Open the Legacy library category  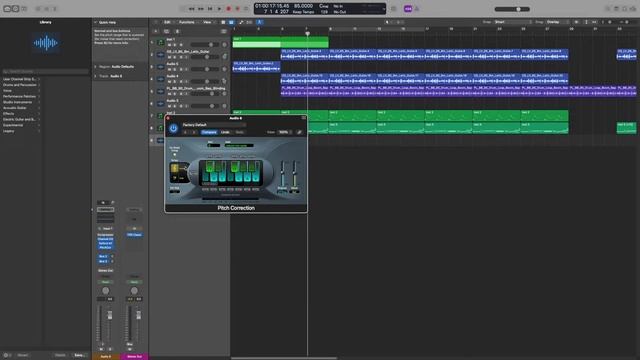(x=21, y=131)
